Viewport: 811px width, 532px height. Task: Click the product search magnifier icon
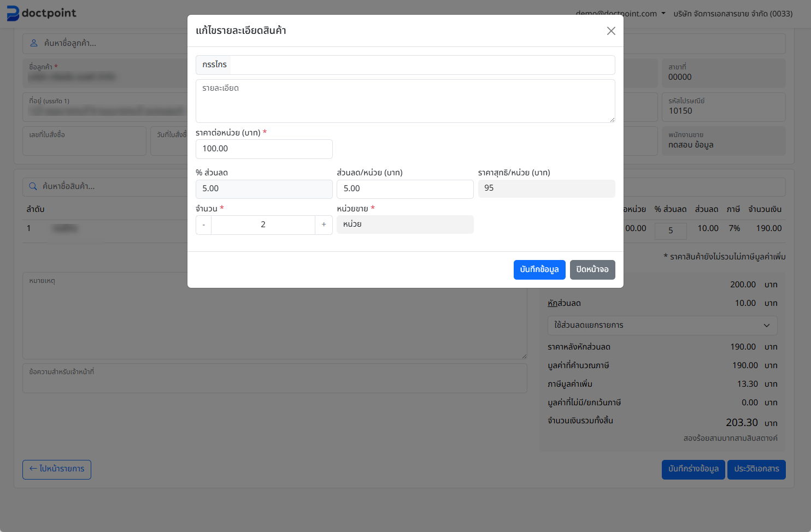click(33, 186)
